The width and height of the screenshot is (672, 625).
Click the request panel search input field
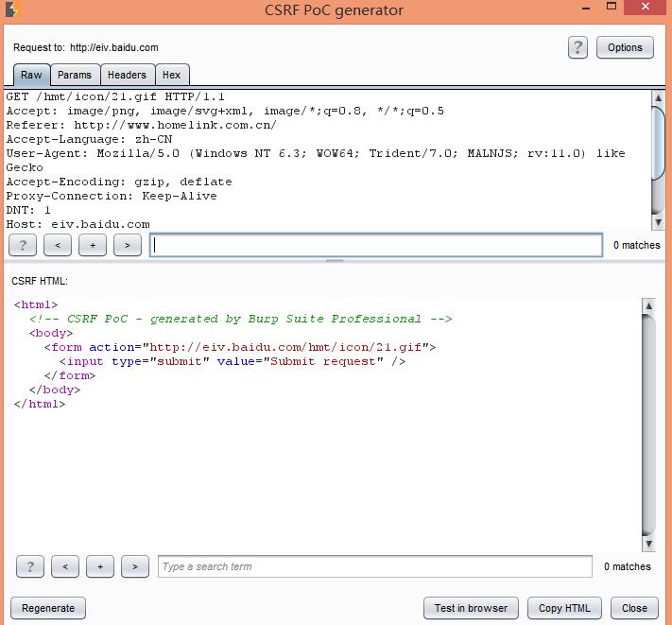(376, 245)
